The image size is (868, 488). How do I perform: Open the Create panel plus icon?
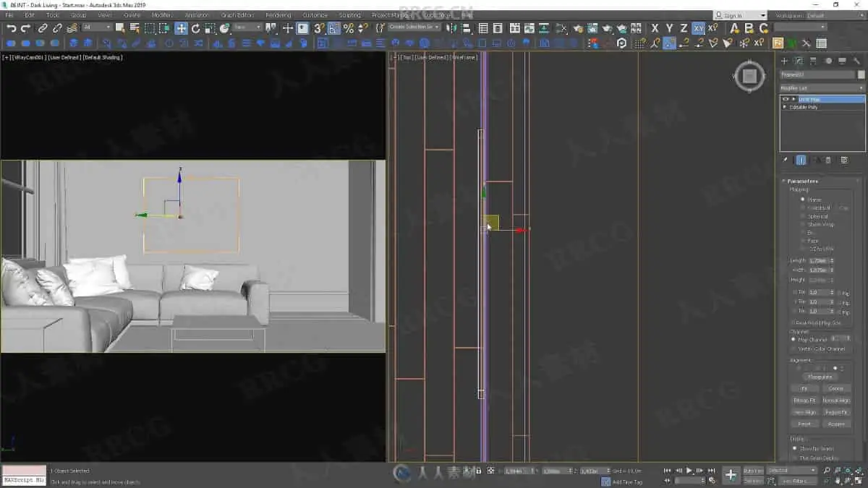point(785,61)
